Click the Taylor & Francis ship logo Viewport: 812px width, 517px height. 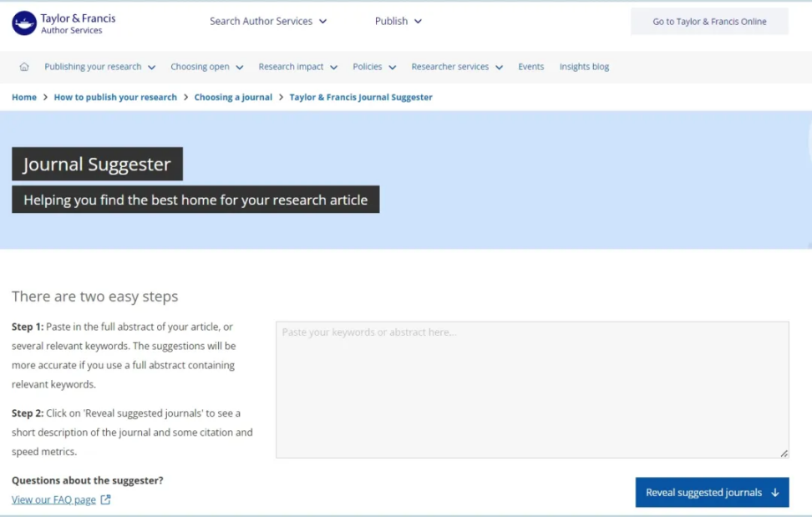point(24,23)
